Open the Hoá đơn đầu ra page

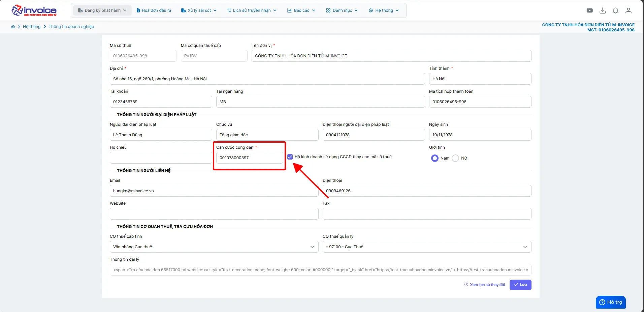154,10
